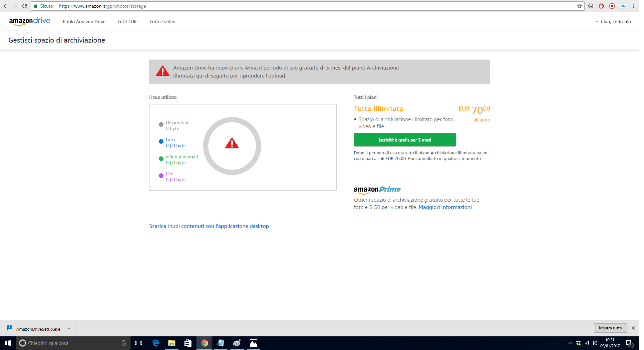644x350 pixels.
Task: Click the red square extension icon
Action: click(x=612, y=6)
